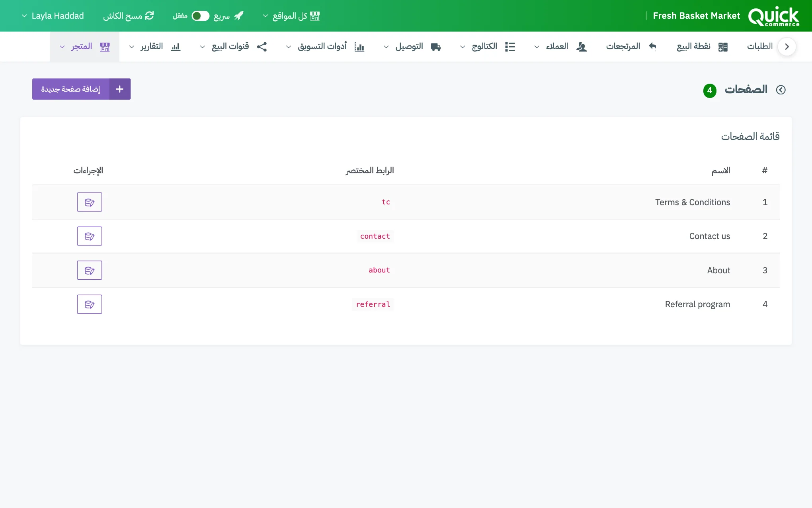Click the about short link code

(x=379, y=270)
